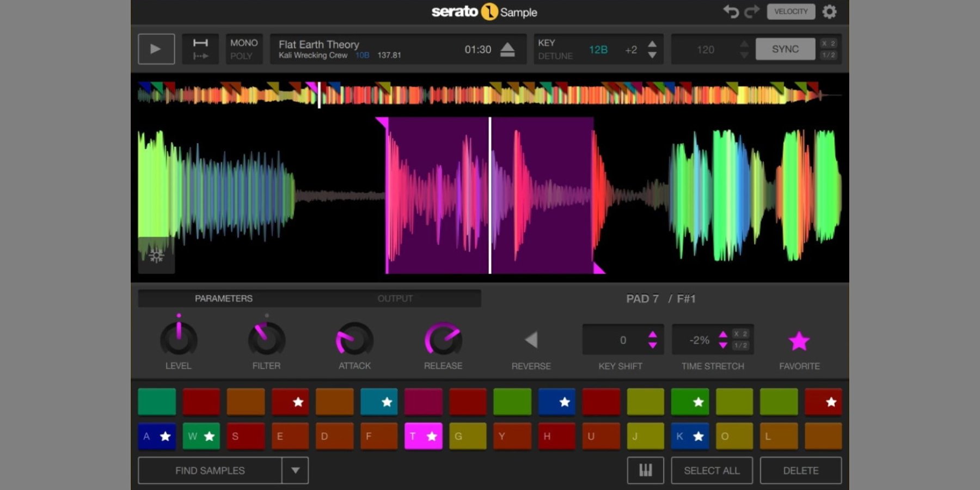Screen dimensions: 980x490
Task: Click time stretch X 2 button
Action: click(x=740, y=334)
